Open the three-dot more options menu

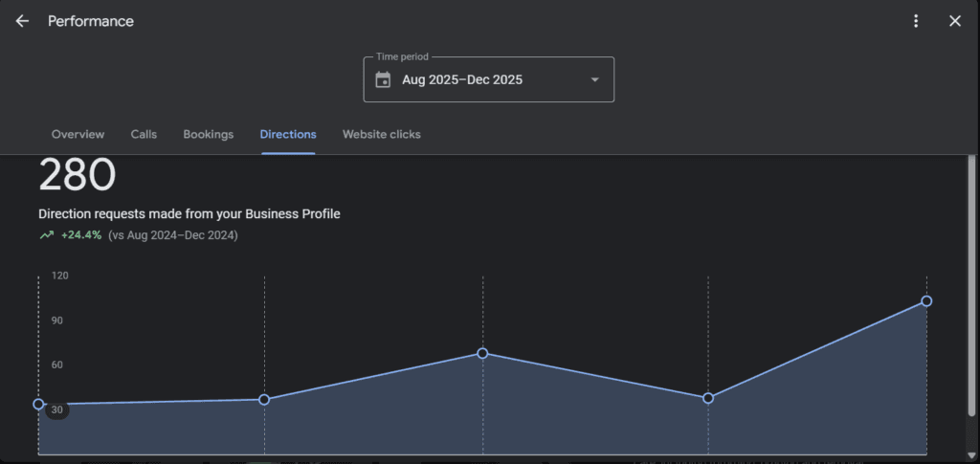click(x=916, y=21)
